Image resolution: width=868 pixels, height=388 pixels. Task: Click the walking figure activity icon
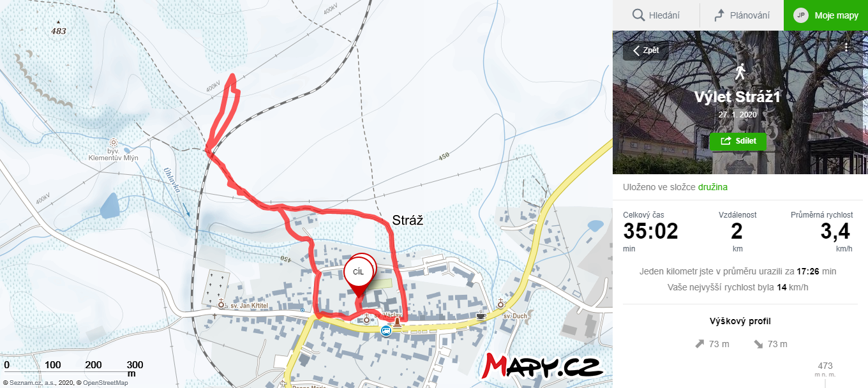[x=740, y=71]
